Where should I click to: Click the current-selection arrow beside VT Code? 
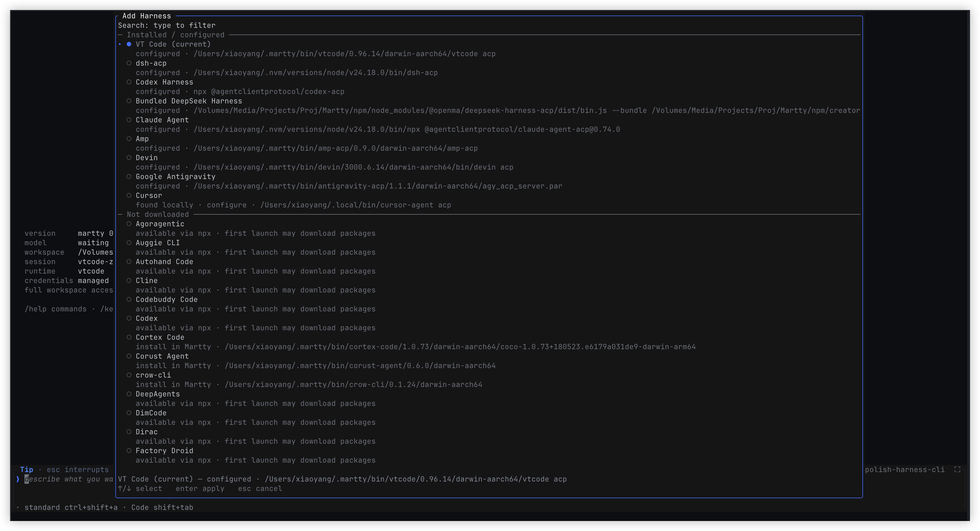(x=120, y=44)
